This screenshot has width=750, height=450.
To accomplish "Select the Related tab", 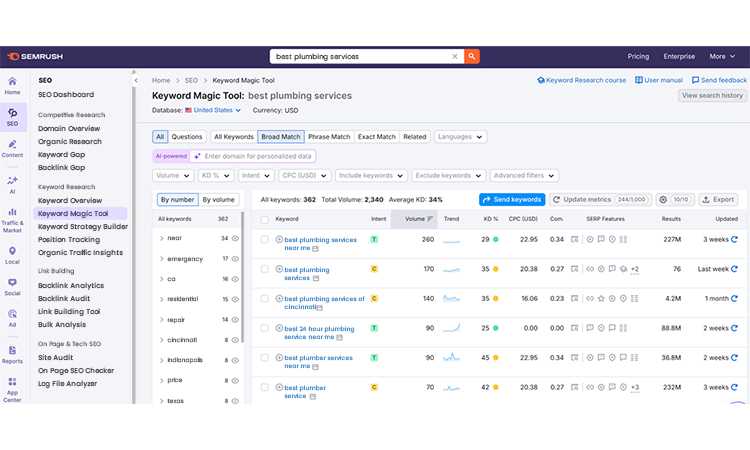I will coord(415,137).
